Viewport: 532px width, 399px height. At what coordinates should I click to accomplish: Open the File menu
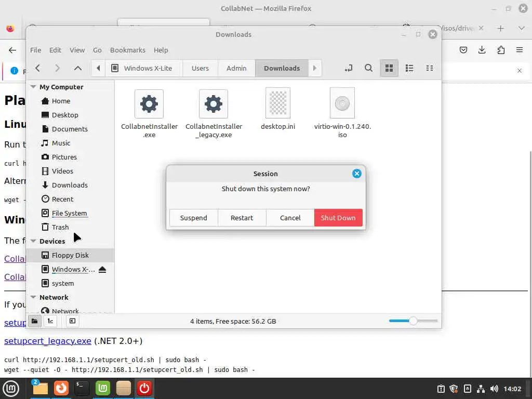[36, 50]
